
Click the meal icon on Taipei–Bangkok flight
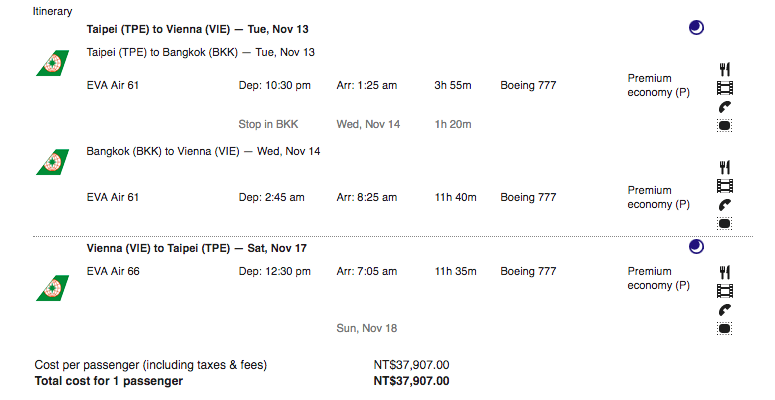click(725, 69)
